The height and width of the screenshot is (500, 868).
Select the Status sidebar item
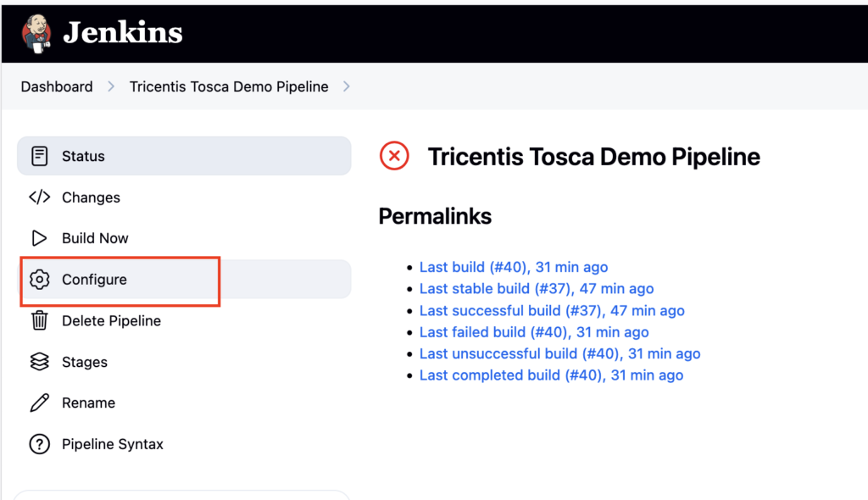tap(184, 156)
